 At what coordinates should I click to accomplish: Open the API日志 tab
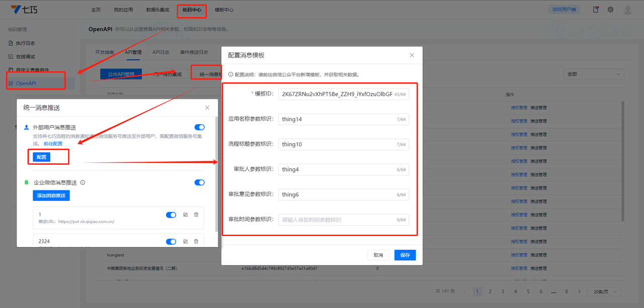tap(161, 52)
